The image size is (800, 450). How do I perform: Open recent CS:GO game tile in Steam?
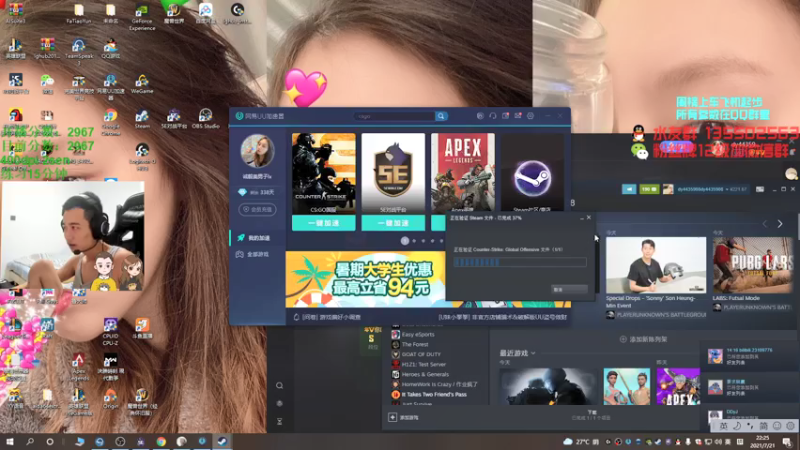tap(548, 387)
